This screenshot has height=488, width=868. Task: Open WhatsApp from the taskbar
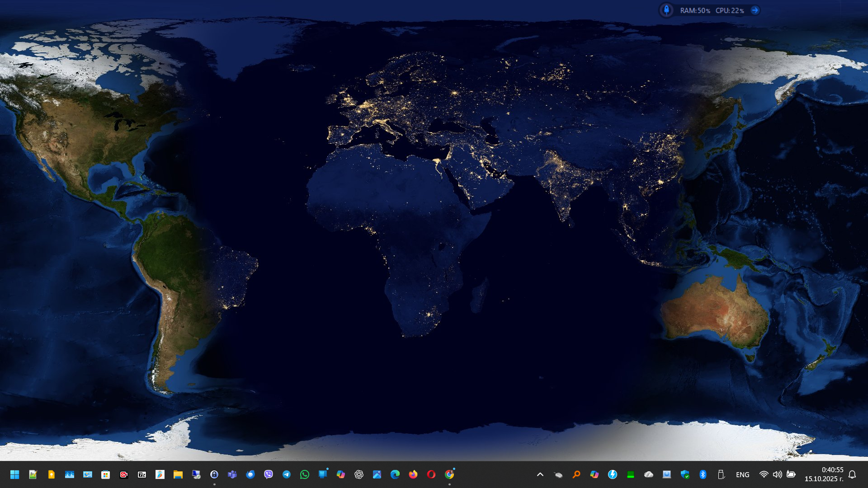coord(305,474)
